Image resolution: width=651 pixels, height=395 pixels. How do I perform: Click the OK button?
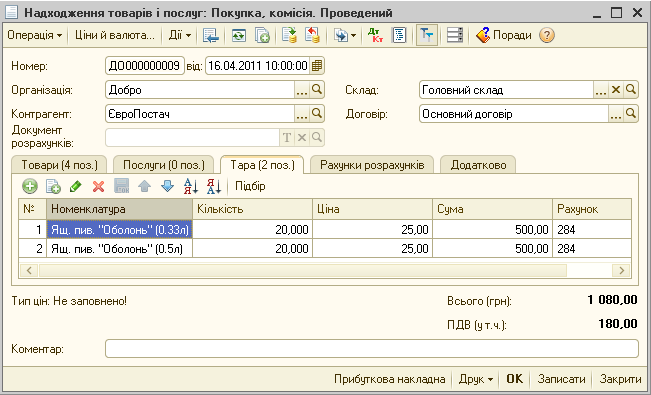(x=514, y=379)
